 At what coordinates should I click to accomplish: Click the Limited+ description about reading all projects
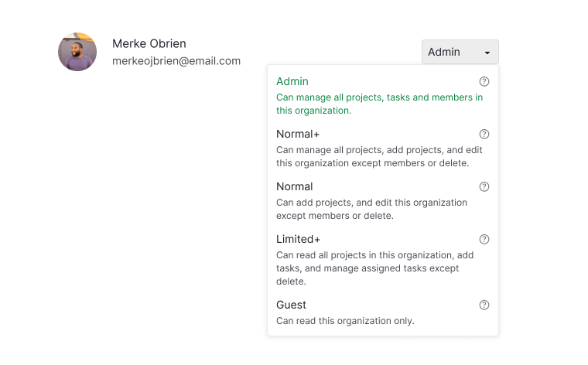tap(375, 268)
